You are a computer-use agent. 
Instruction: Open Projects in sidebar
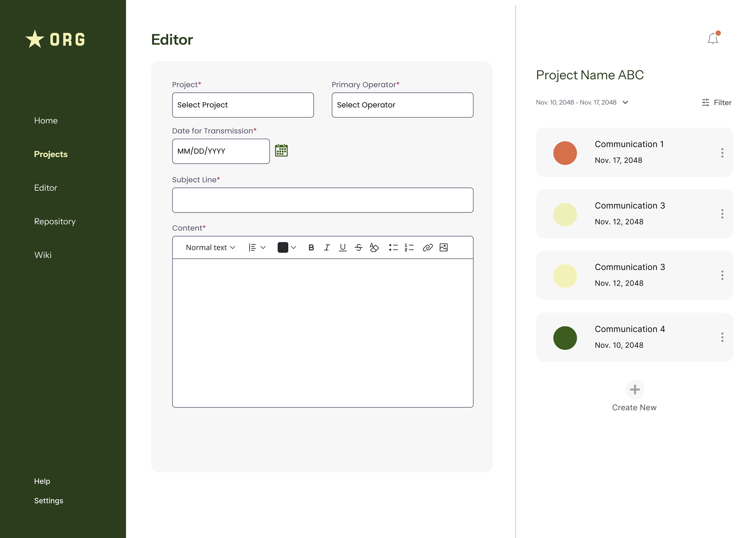coord(51,154)
